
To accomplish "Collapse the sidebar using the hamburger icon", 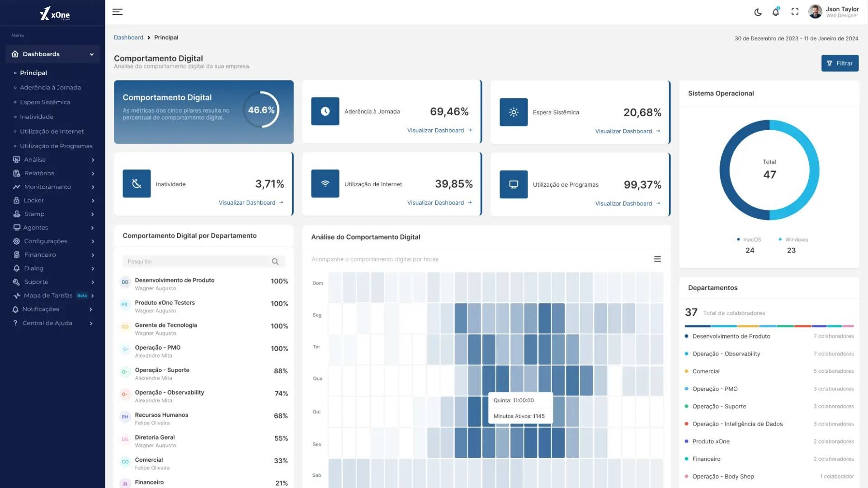I will point(118,12).
